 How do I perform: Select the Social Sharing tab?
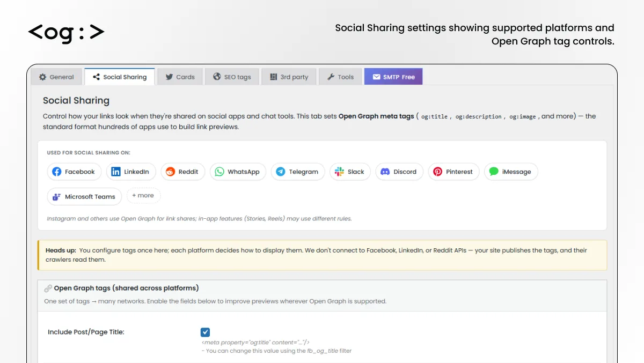[x=120, y=77]
